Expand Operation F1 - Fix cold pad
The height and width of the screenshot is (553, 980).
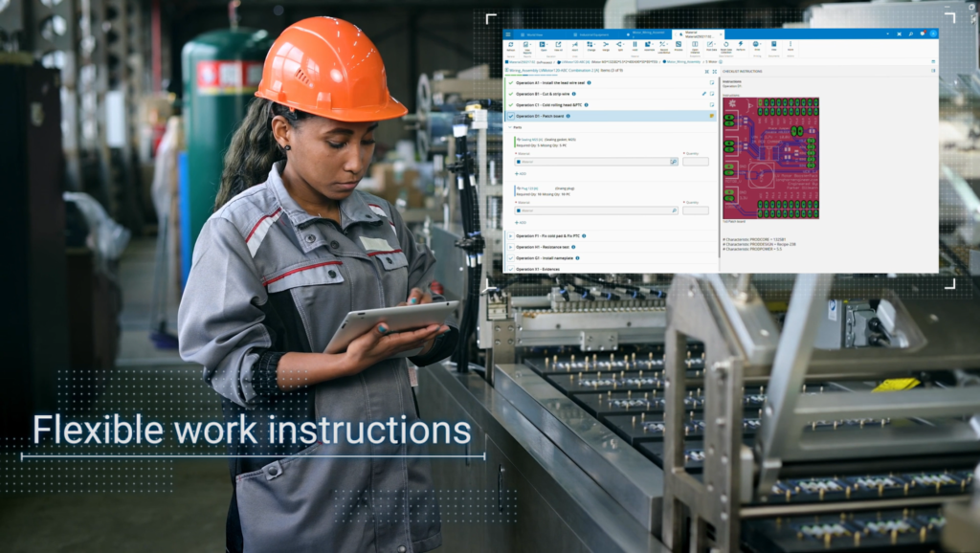click(x=511, y=236)
